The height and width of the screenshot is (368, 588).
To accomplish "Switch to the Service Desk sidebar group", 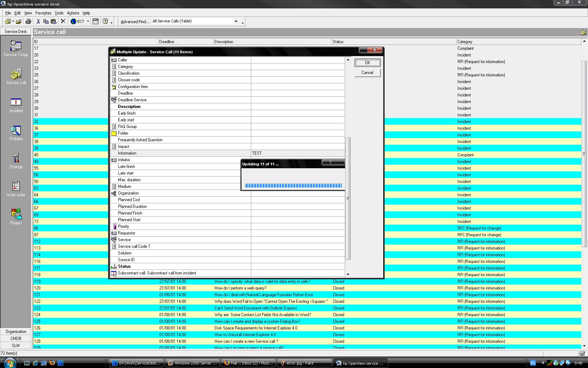I will click(16, 32).
